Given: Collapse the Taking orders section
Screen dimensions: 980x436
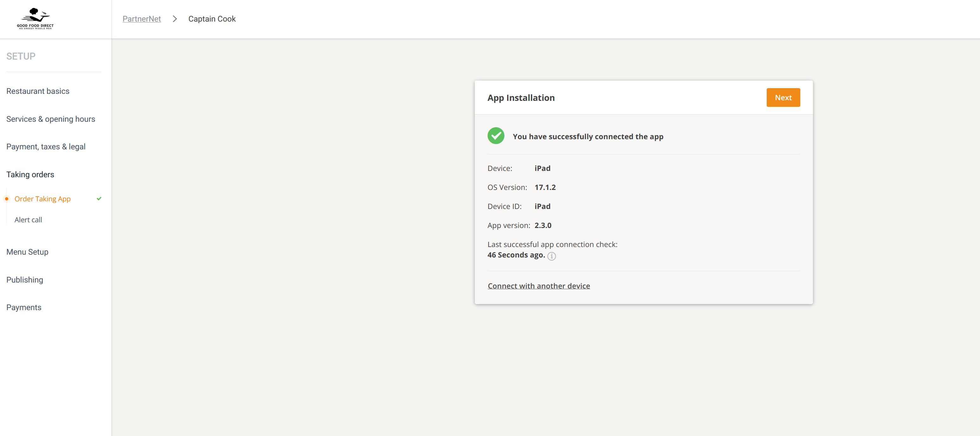Looking at the screenshot, I should [30, 175].
